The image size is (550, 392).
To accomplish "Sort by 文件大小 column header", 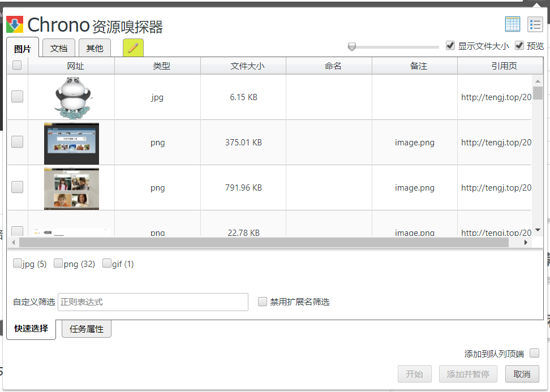I will pos(243,66).
